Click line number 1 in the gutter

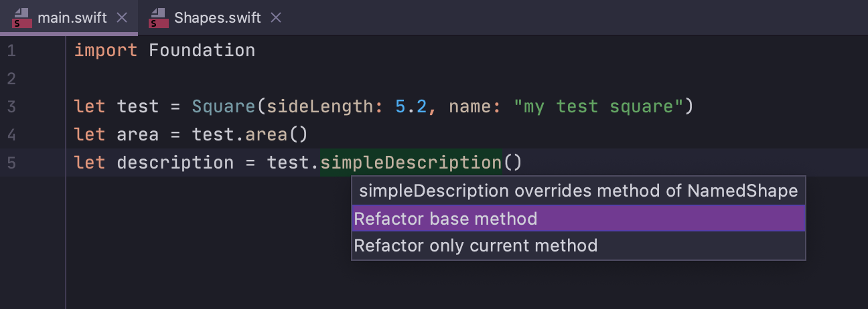click(x=11, y=51)
